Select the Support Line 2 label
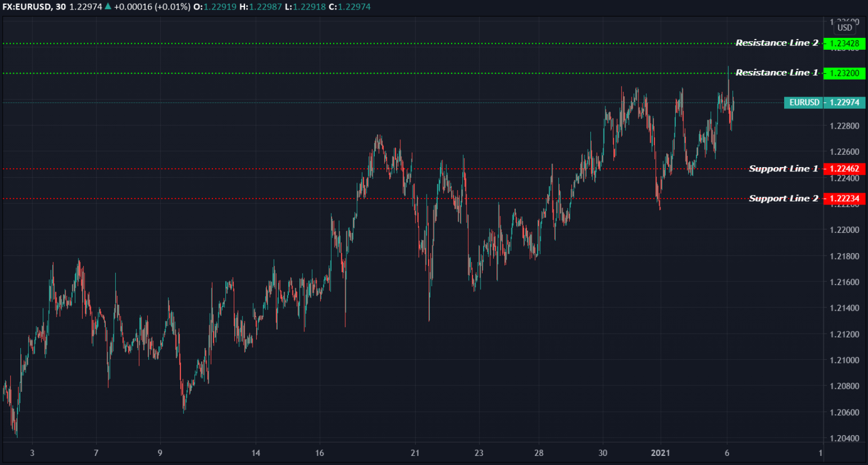Screen dimensions: 868x465 783,199
